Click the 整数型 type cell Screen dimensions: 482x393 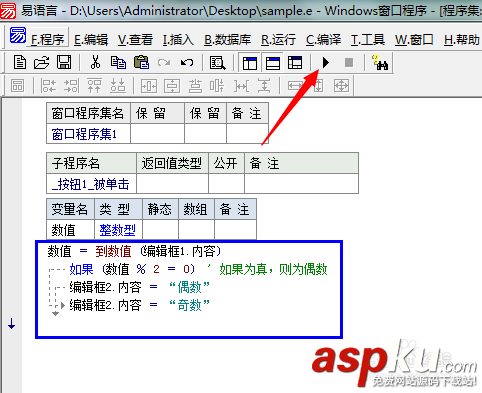[x=118, y=230]
